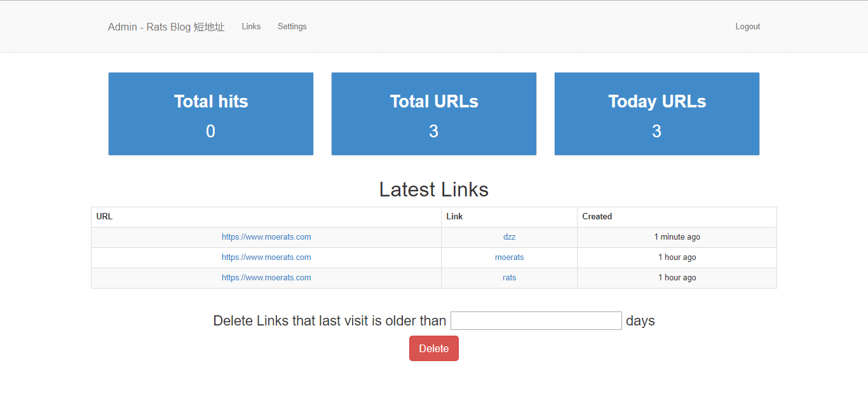This screenshot has height=417, width=868.
Task: Focus the days input field
Action: [536, 321]
